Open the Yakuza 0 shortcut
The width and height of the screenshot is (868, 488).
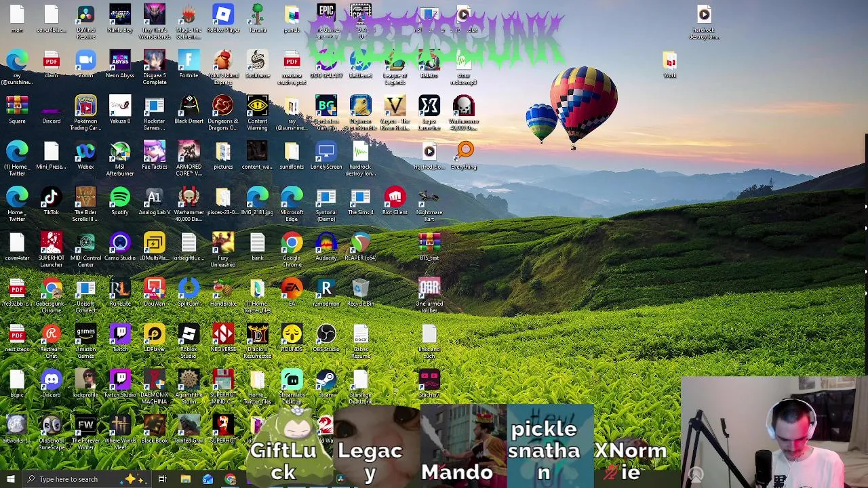pos(120,110)
